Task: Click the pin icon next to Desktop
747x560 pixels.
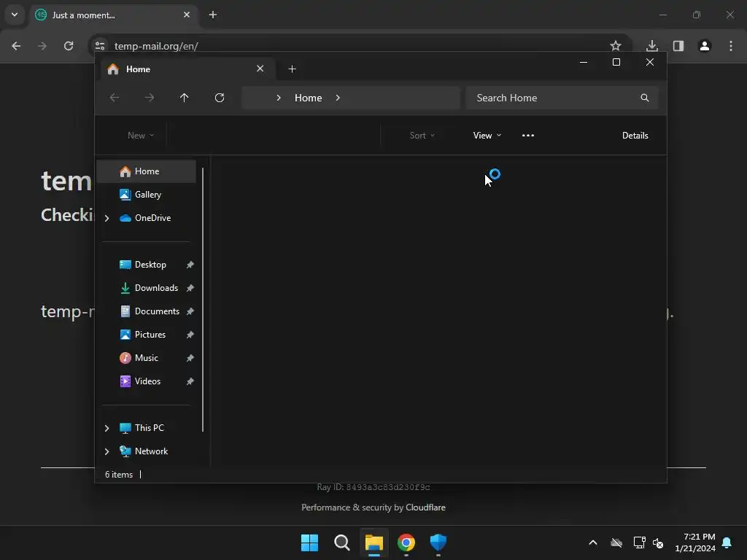Action: click(190, 265)
